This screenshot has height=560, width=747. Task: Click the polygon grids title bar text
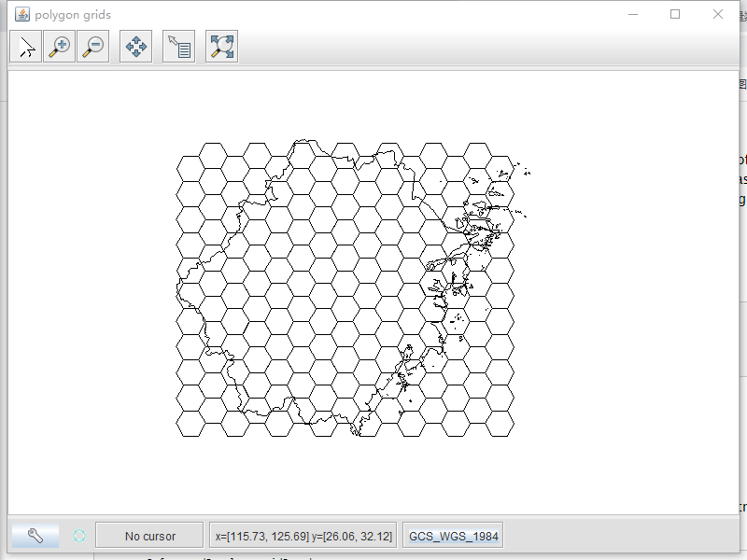pyautogui.click(x=72, y=14)
